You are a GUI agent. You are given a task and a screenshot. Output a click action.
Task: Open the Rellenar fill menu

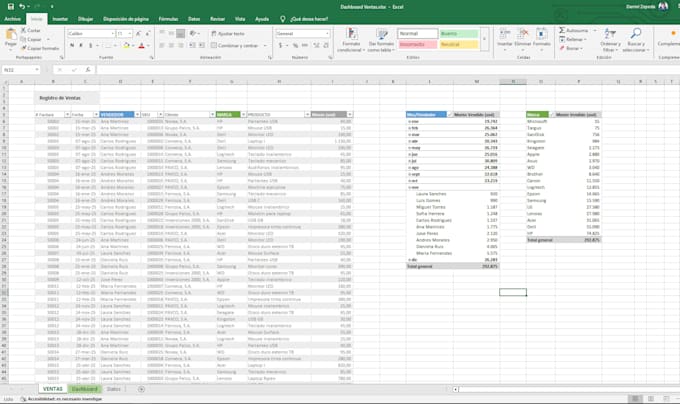click(x=573, y=39)
